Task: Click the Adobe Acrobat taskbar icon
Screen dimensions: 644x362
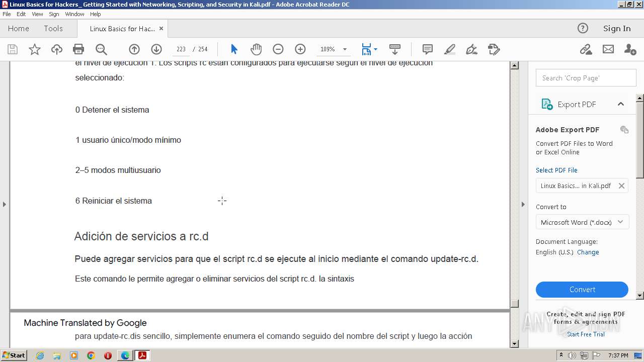Action: pos(142,355)
